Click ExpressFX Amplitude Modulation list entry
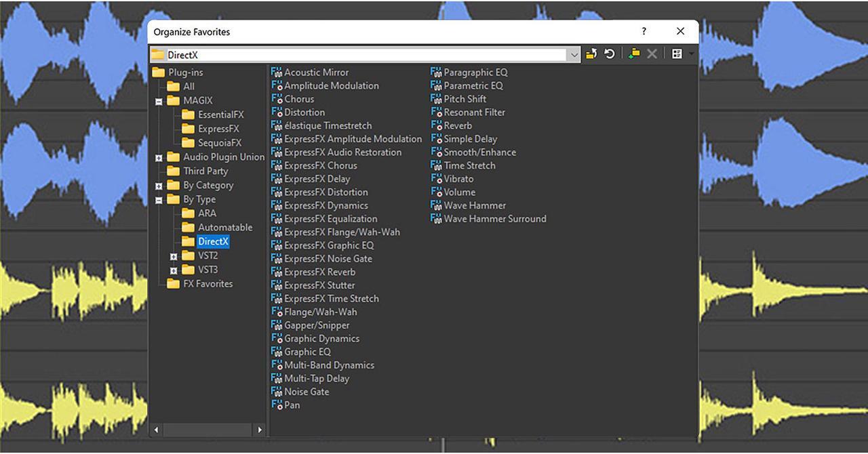Screen dimensions: 868x454 (347, 139)
